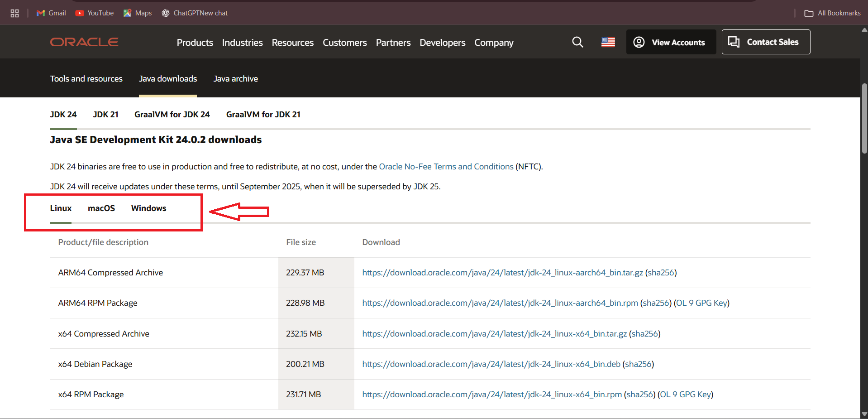The width and height of the screenshot is (868, 419).
Task: Open the All Bookmarks folder
Action: [x=832, y=13]
